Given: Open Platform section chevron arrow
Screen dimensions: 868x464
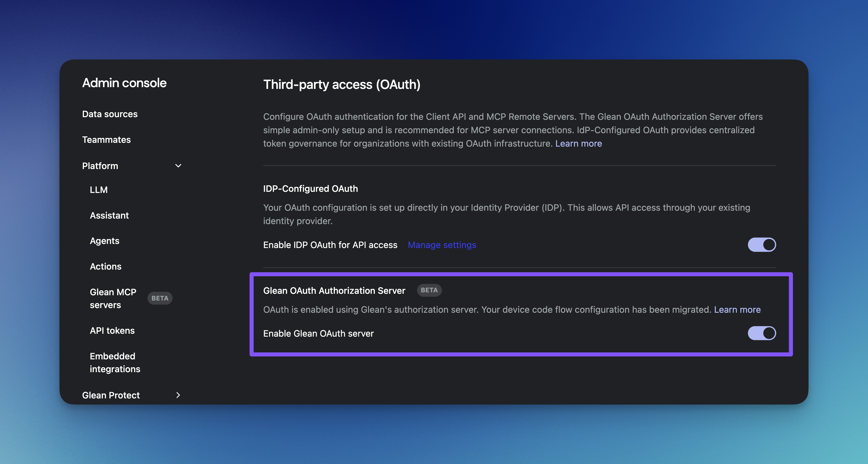Looking at the screenshot, I should click(x=178, y=166).
